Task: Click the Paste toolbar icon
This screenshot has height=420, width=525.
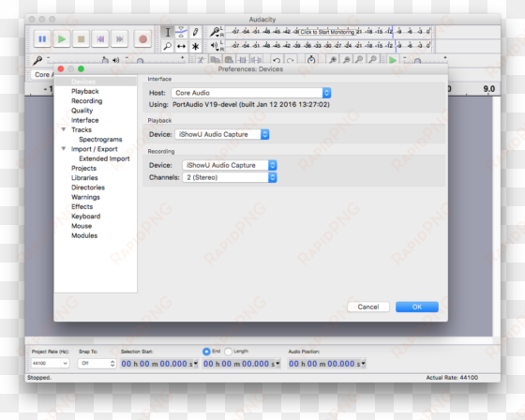Action: click(229, 60)
